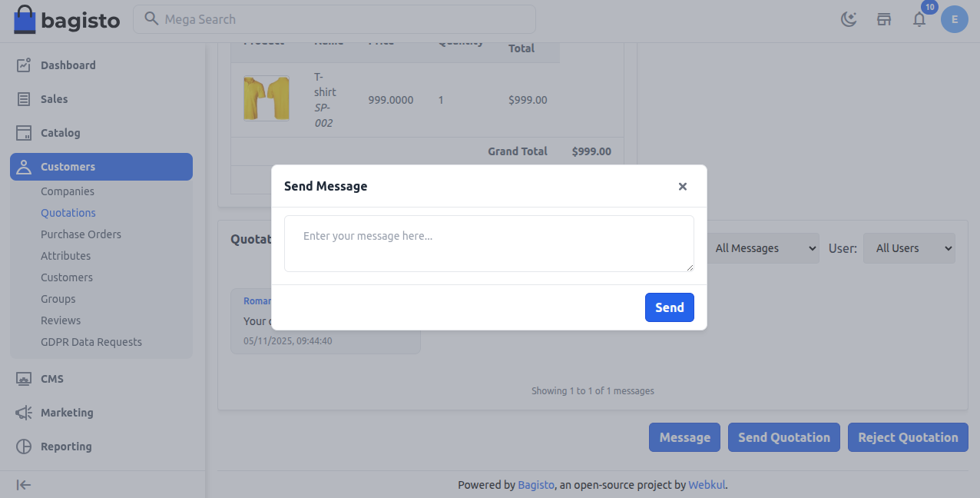The image size is (980, 498).
Task: Click the Marketing megaphone icon
Action: point(24,413)
